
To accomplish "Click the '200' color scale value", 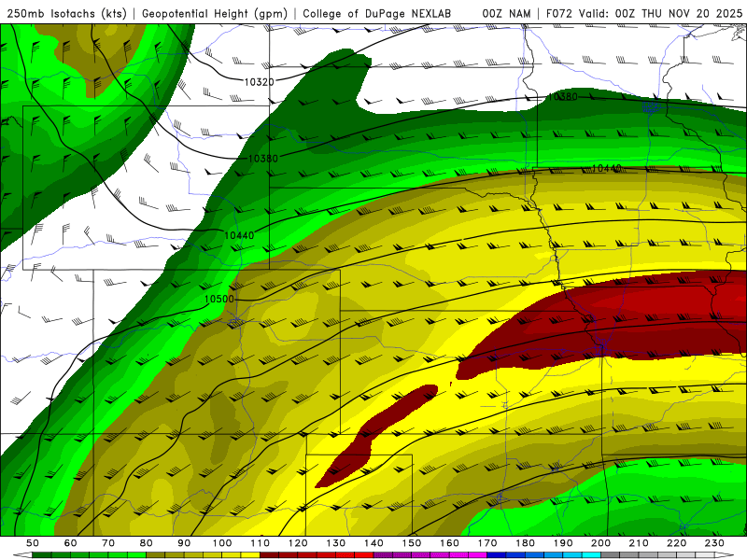I will pyautogui.click(x=601, y=543).
